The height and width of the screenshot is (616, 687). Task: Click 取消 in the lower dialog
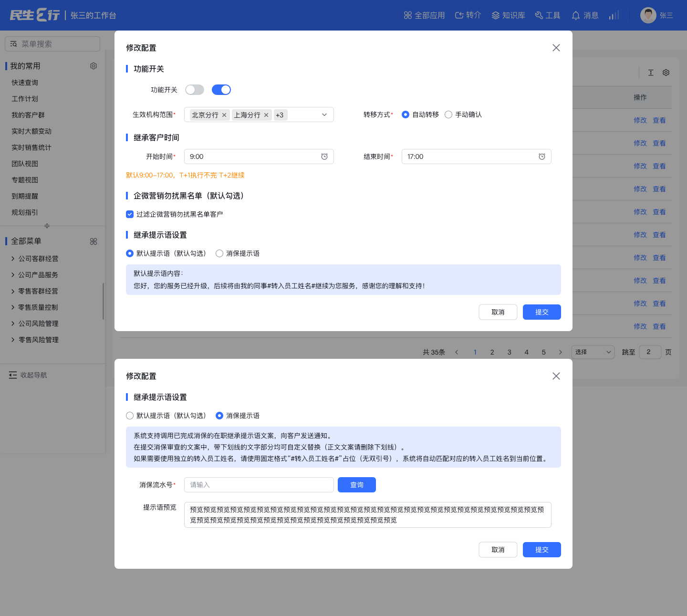[498, 550]
